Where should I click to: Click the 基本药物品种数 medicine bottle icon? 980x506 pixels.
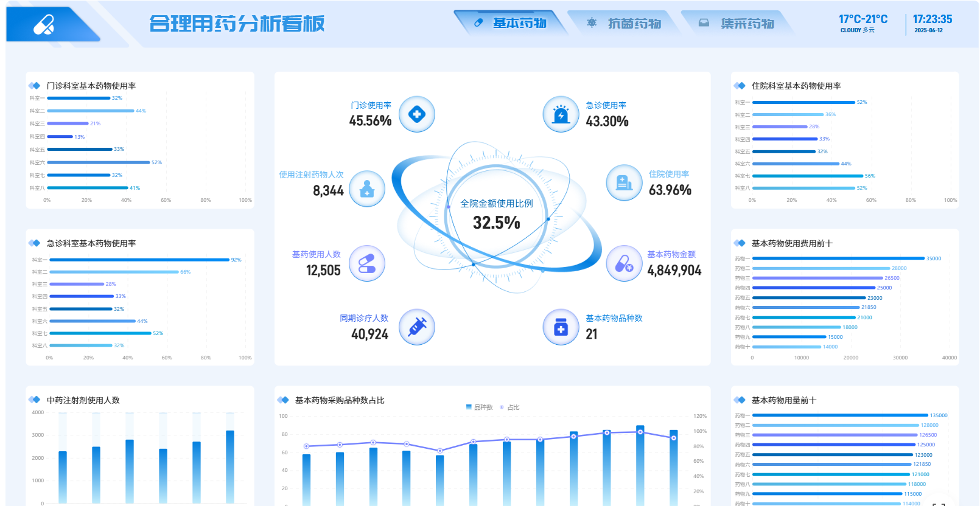click(561, 327)
